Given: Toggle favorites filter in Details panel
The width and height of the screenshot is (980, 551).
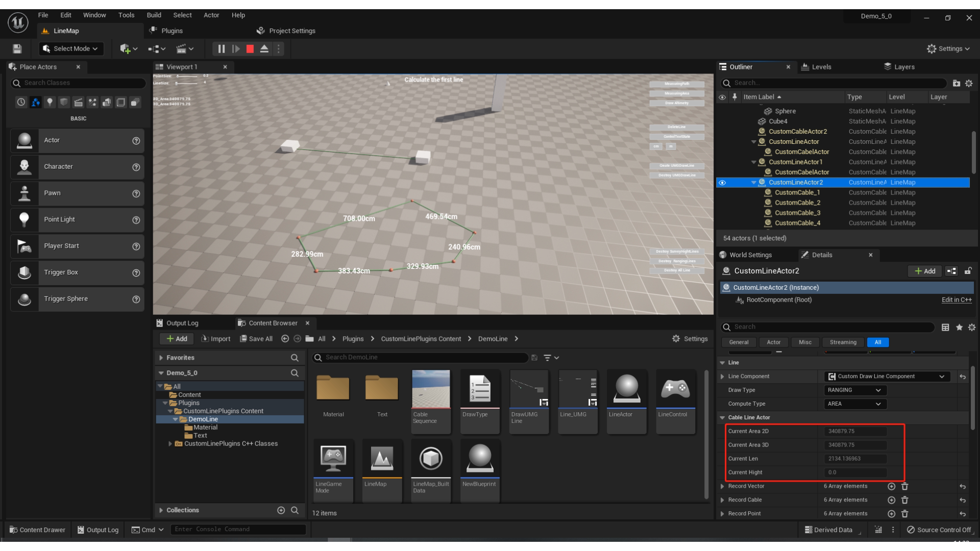Looking at the screenshot, I should click(x=959, y=328).
